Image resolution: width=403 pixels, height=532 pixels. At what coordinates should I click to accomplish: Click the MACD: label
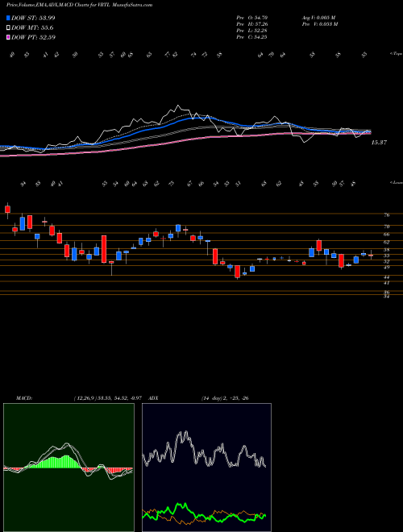(x=23, y=398)
